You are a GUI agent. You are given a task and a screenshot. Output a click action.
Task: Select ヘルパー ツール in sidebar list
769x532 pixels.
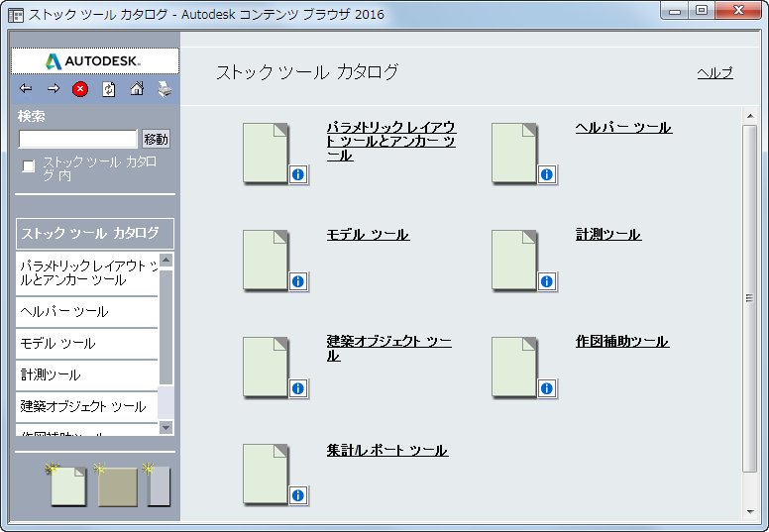coord(87,312)
